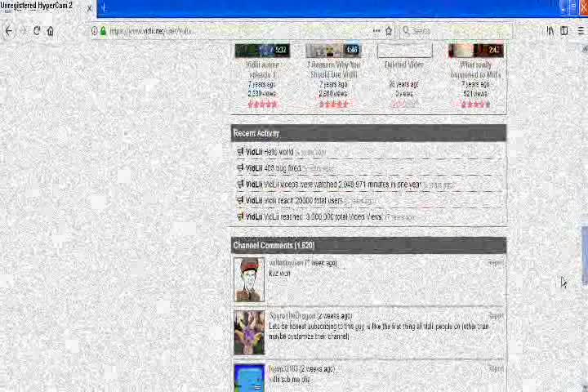Image resolution: width=588 pixels, height=392 pixels.
Task: Open the blue avatar of third commenter
Action: coord(249,378)
